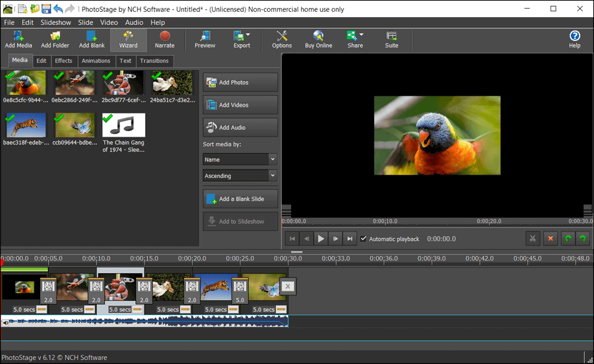Click the Add Videos button
Viewport: 594px width, 364px height.
240,105
